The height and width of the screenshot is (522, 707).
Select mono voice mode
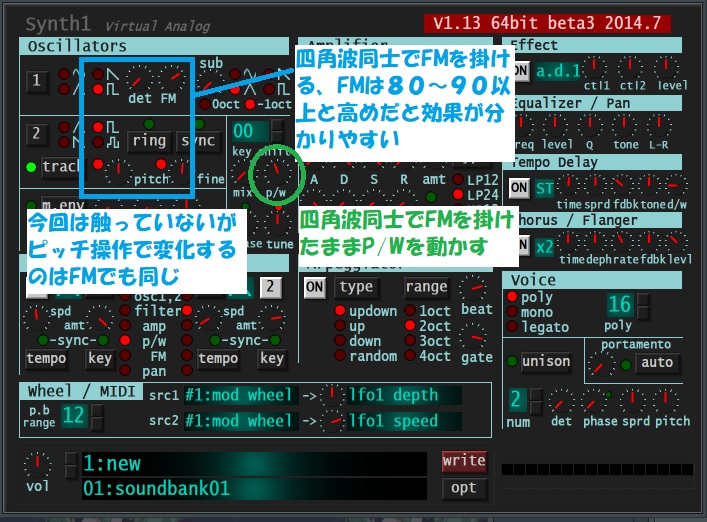pos(512,311)
